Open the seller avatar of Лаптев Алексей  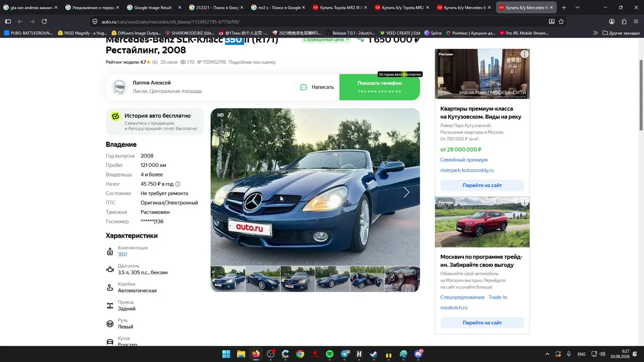click(119, 87)
